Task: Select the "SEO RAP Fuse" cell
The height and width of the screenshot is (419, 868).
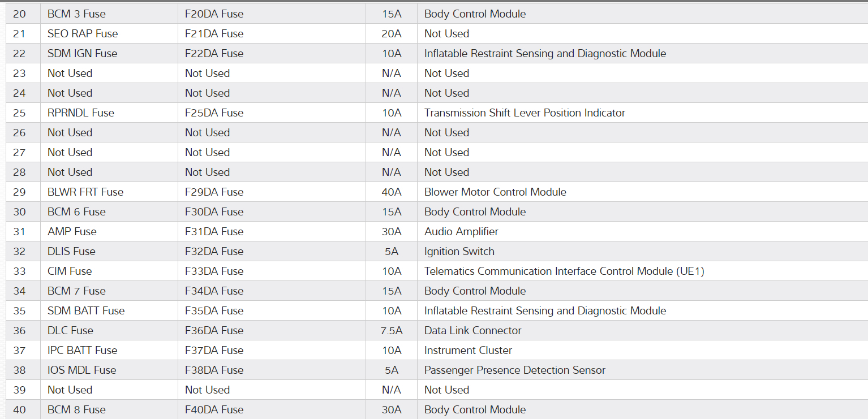Action: [x=83, y=33]
